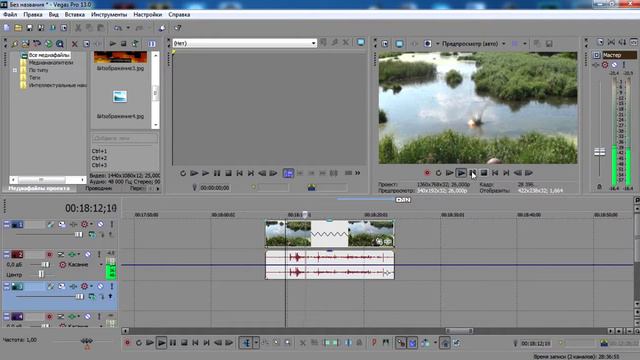Toggle auto ripple in bottom toolbar

tap(425, 343)
